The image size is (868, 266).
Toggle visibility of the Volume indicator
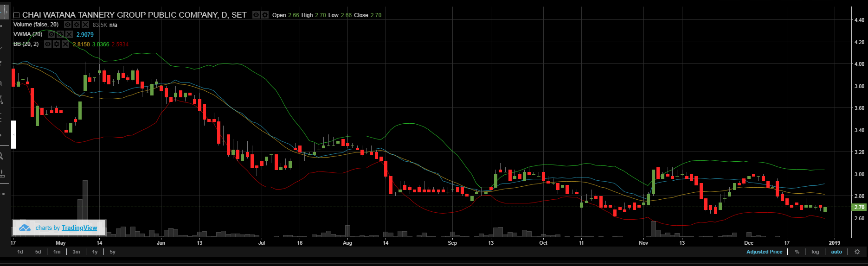68,25
